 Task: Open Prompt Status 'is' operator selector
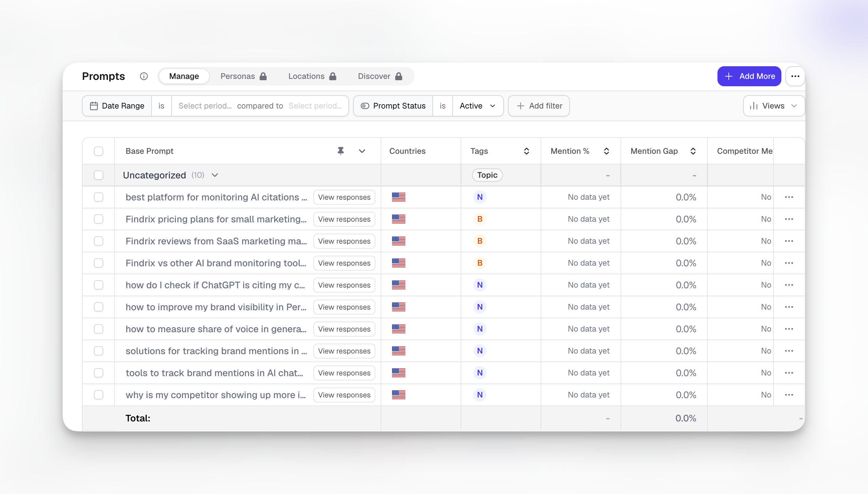(x=442, y=106)
